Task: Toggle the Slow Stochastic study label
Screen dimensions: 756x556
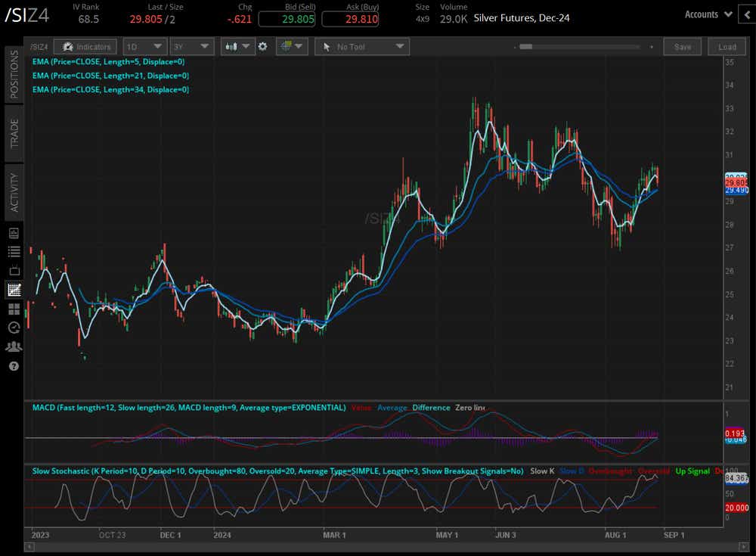Action: click(x=276, y=471)
